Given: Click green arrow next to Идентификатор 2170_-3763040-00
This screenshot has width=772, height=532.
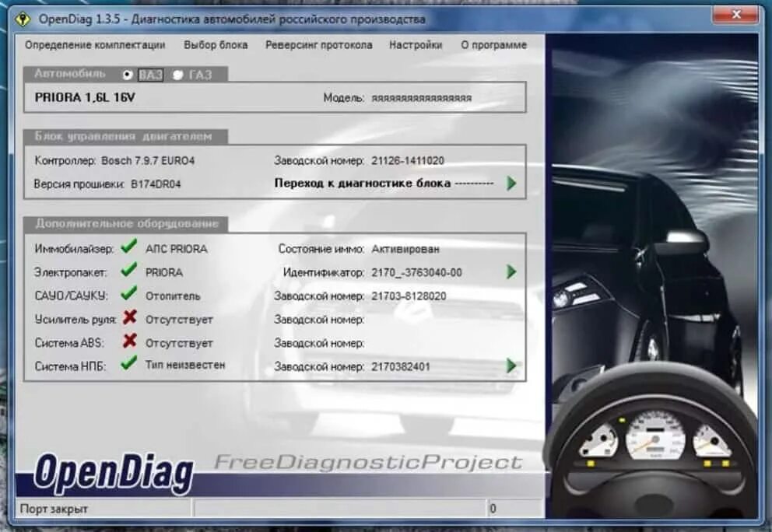Looking at the screenshot, I should click(511, 271).
